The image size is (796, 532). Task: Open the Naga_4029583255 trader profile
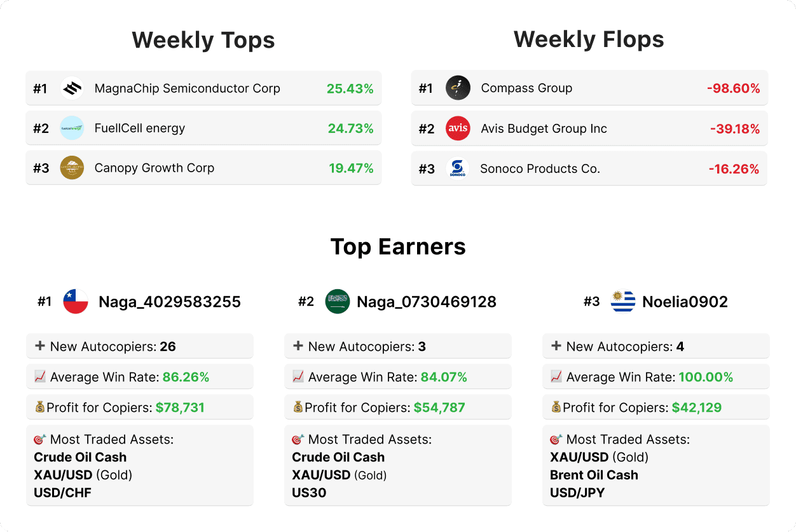pos(169,302)
